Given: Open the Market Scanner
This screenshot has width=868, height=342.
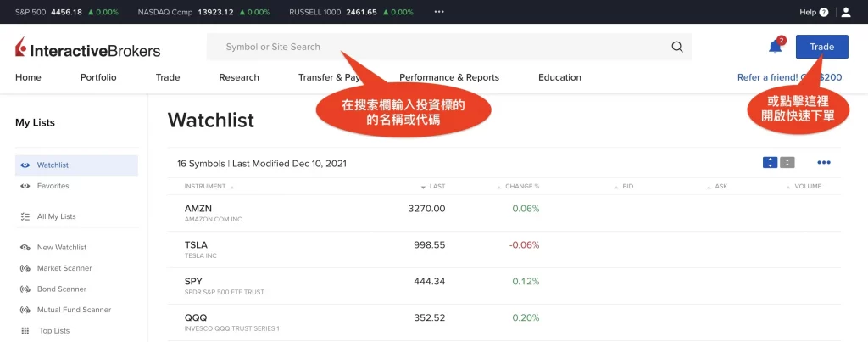Looking at the screenshot, I should tap(64, 268).
